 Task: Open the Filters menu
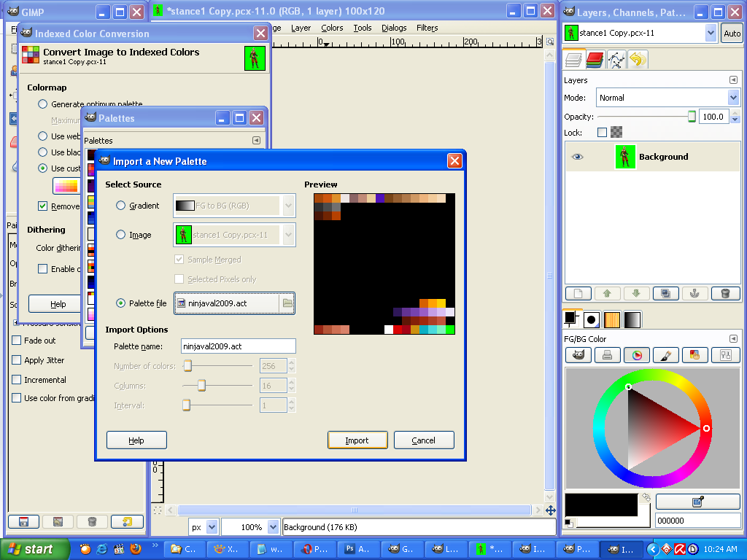(x=427, y=28)
